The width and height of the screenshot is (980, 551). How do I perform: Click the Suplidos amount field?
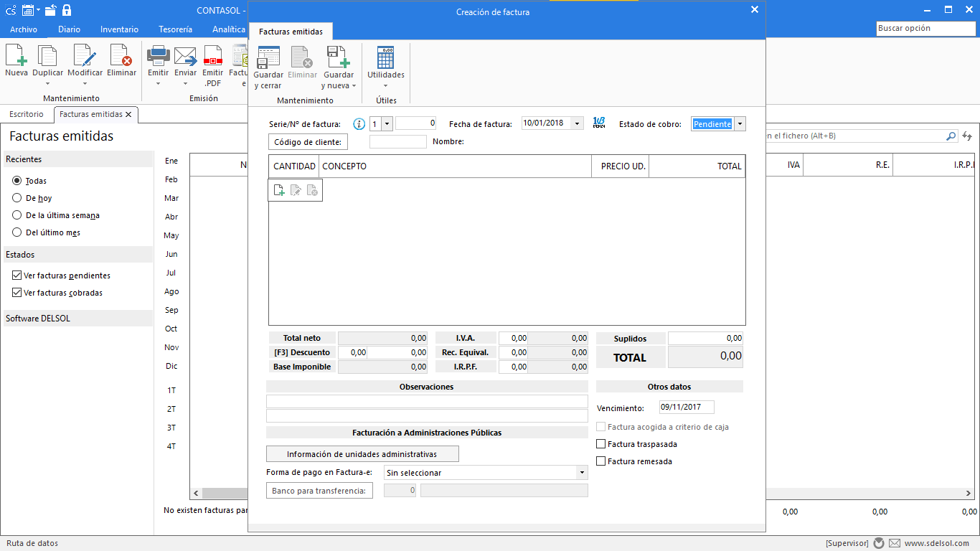pos(705,338)
